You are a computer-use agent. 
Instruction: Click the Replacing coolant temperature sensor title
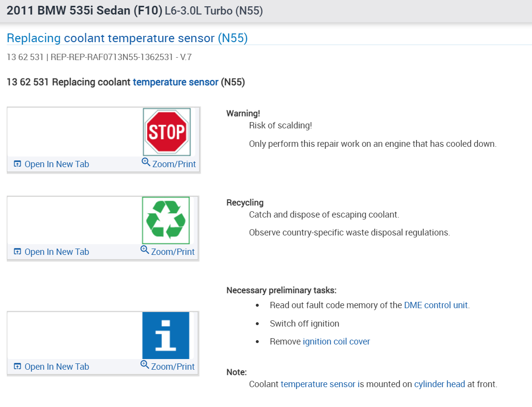click(x=127, y=38)
